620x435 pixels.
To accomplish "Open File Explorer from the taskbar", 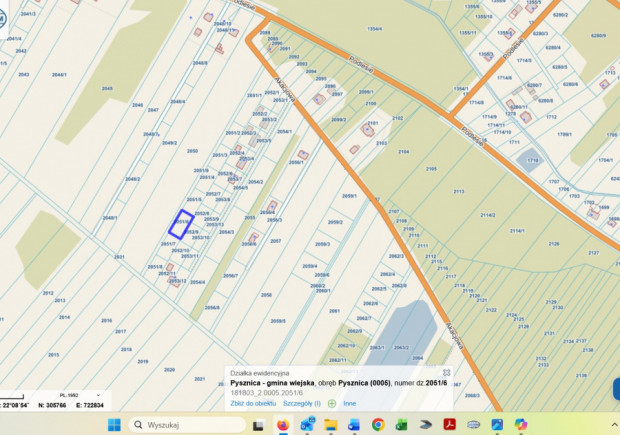I will pos(330,424).
